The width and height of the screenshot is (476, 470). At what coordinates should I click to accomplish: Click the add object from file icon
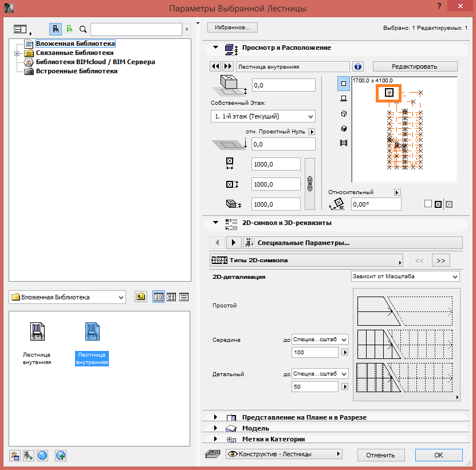click(x=29, y=456)
